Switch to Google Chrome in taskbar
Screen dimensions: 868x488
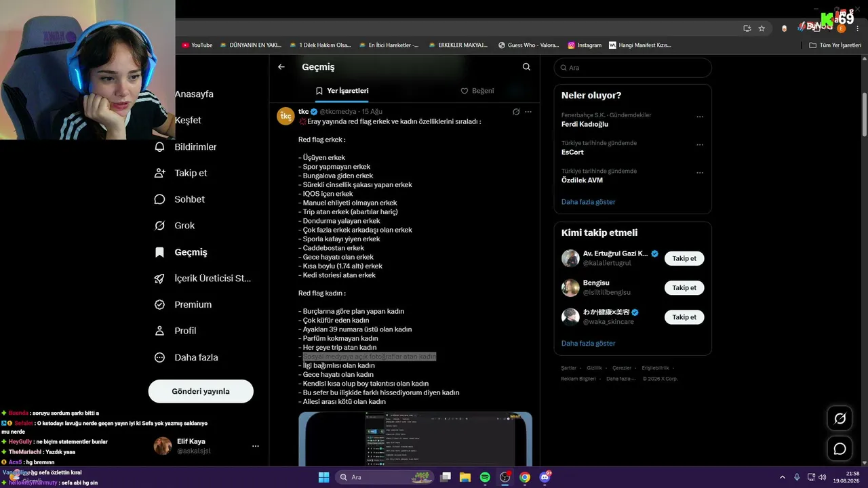point(525,477)
